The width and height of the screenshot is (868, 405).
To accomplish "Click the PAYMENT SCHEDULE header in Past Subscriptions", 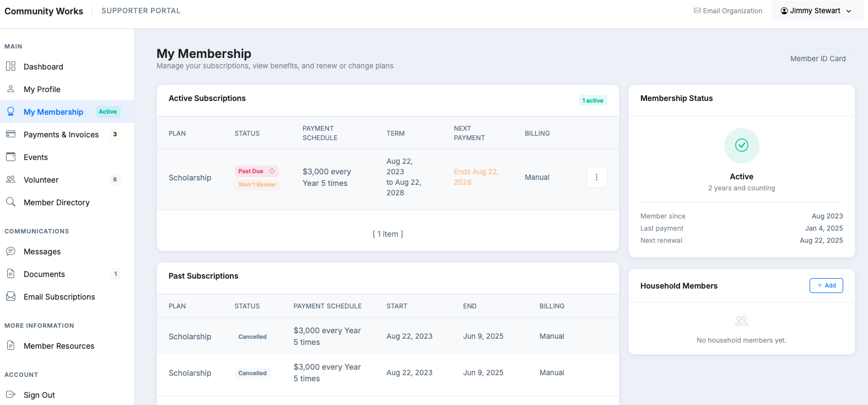I will [x=327, y=306].
